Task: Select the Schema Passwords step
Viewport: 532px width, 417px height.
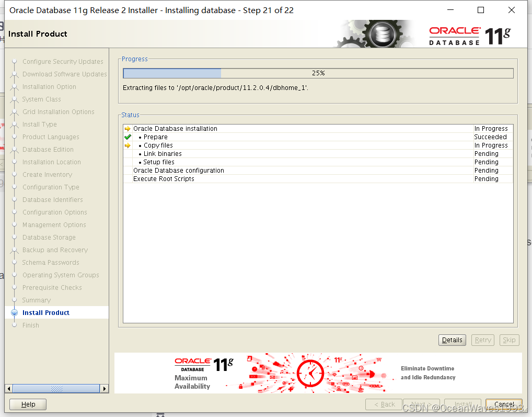Action: tap(51, 263)
